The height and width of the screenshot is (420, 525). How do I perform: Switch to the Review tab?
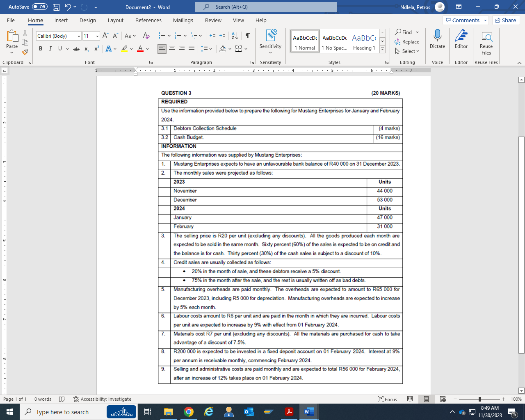(213, 20)
